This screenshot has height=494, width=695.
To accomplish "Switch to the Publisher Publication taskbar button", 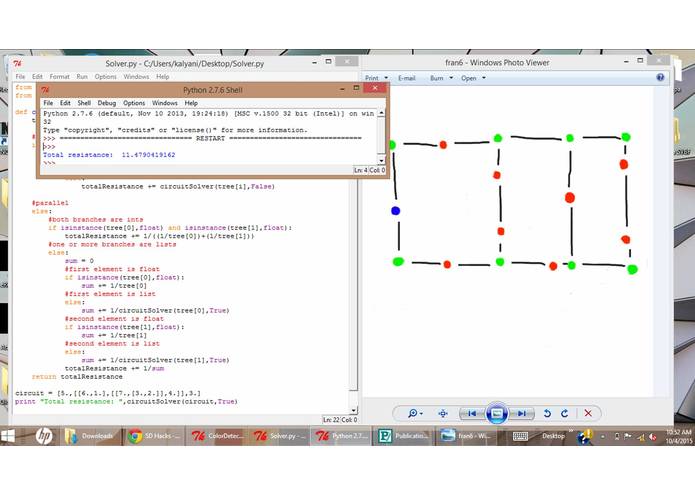I will (403, 436).
